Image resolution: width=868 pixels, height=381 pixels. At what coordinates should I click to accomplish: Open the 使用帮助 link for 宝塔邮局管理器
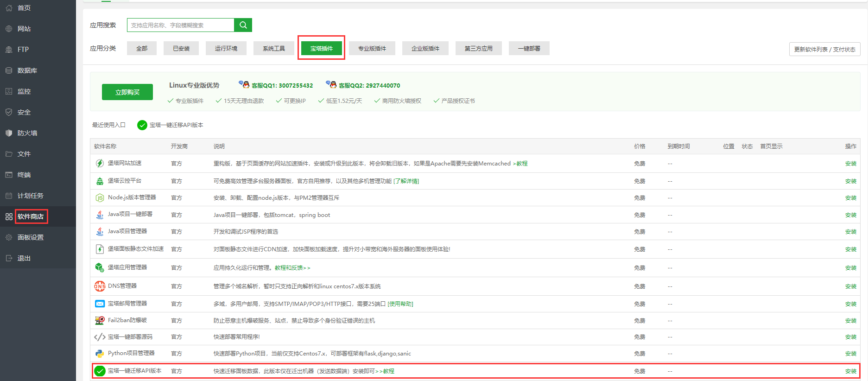(x=400, y=304)
